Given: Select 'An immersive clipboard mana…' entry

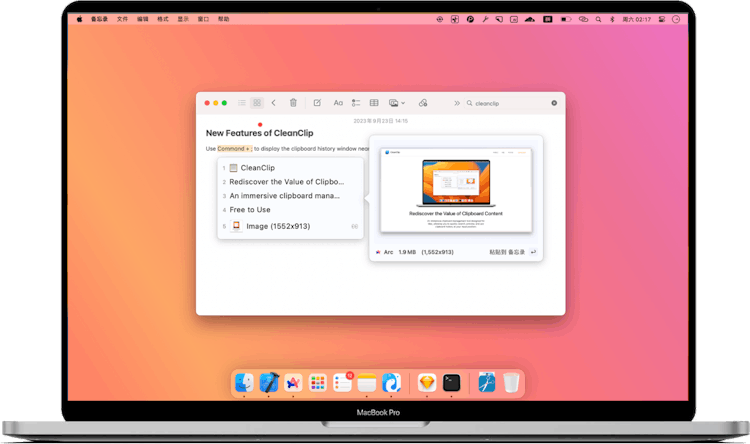Looking at the screenshot, I should point(290,196).
